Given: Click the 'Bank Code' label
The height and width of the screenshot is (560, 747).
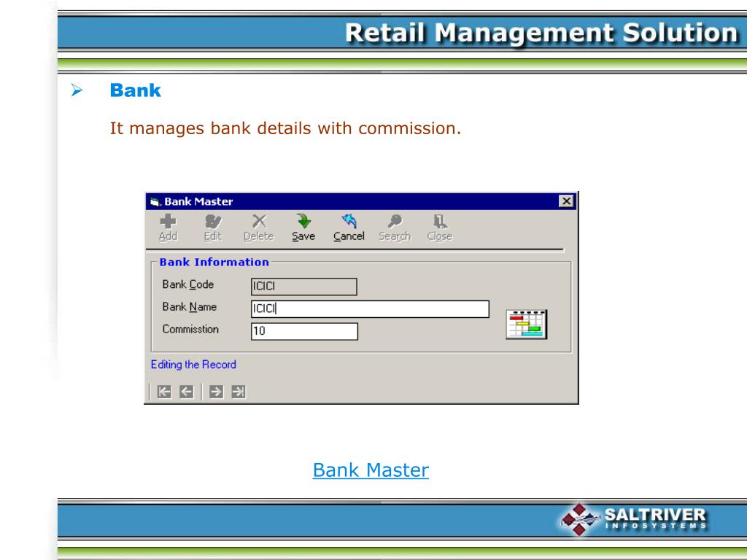Looking at the screenshot, I should click(187, 284).
